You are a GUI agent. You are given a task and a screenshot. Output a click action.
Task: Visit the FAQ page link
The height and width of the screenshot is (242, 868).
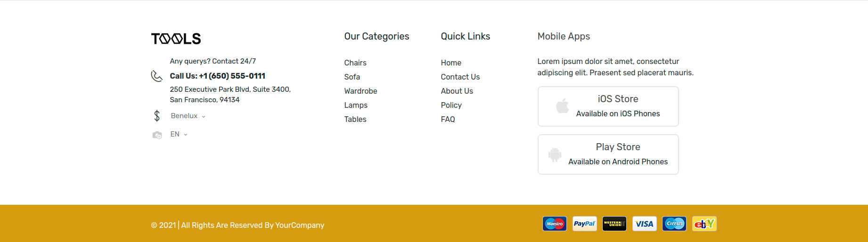(448, 119)
